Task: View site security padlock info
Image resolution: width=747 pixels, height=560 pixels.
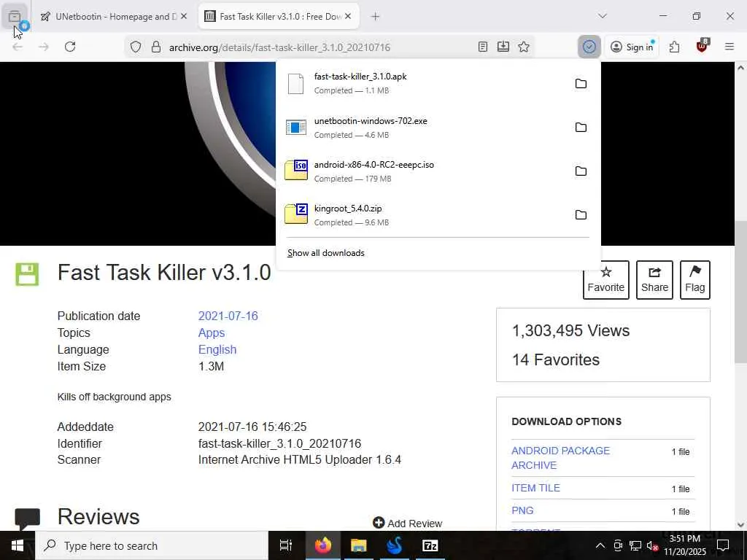Action: click(x=156, y=47)
